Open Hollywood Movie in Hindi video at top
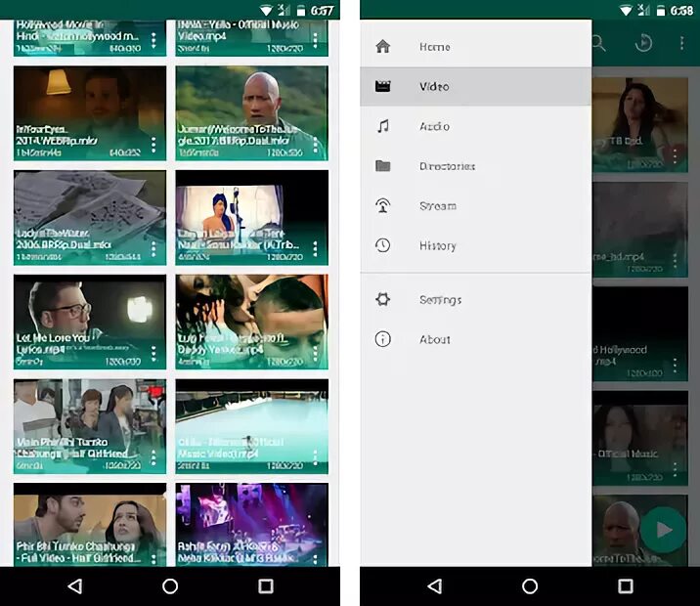This screenshot has height=606, width=700. (90, 38)
